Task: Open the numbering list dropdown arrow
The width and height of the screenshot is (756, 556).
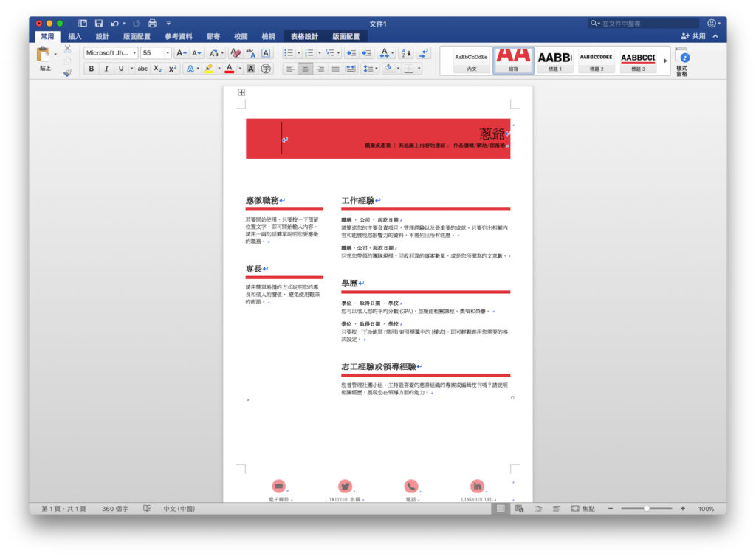Action: [x=319, y=53]
